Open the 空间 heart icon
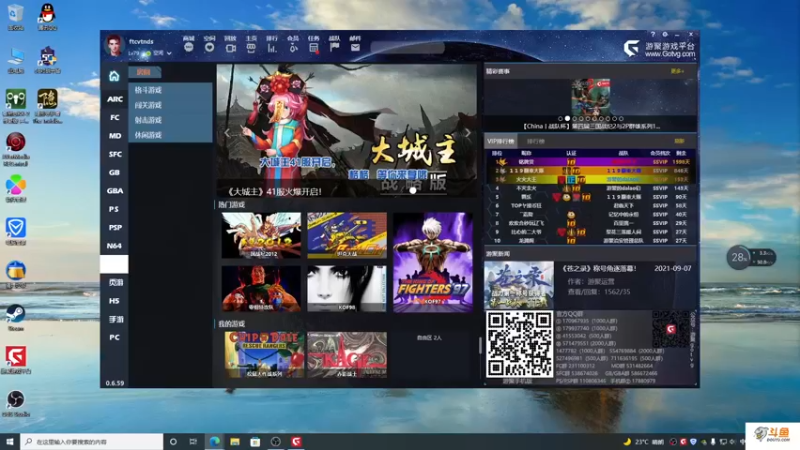The height and width of the screenshot is (450, 800). (209, 47)
